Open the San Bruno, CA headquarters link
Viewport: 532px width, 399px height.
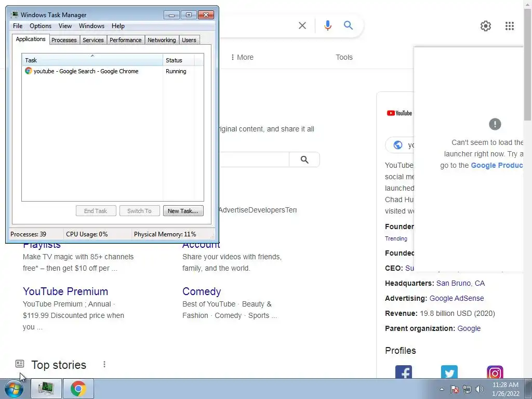pos(460,283)
